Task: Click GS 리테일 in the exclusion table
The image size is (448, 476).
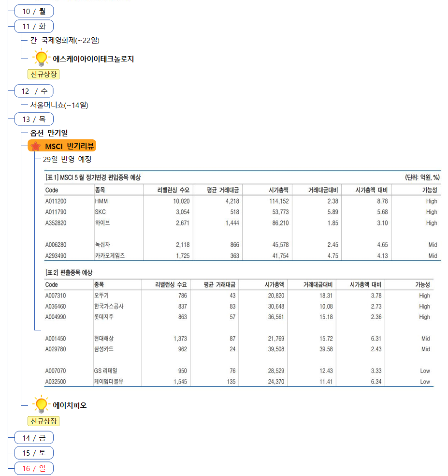Action: [105, 371]
